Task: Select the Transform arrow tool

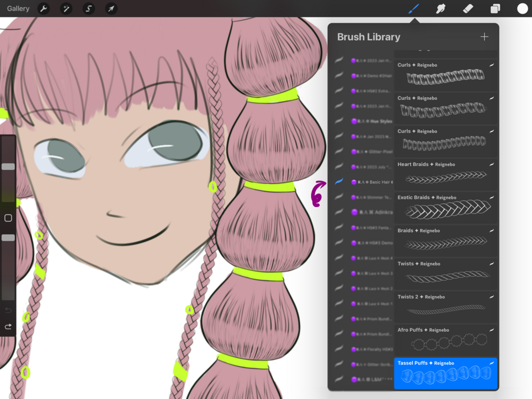Action: coord(111,8)
